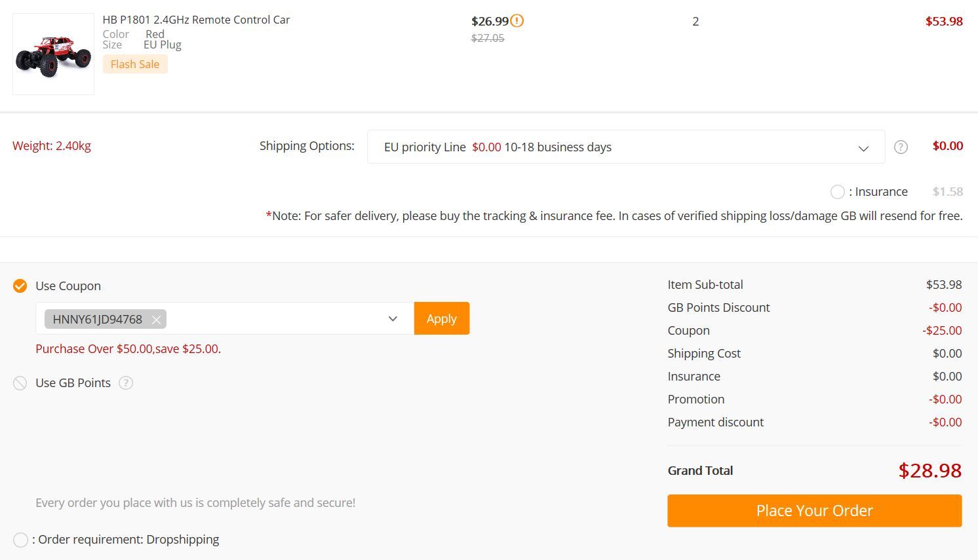This screenshot has height=560, width=978.
Task: Open the coupon code dropdown arrow
Action: coord(393,319)
